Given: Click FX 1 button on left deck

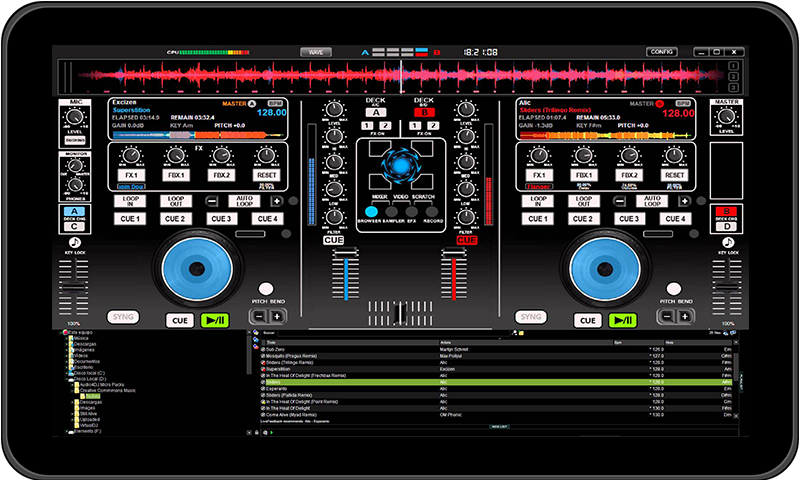Looking at the screenshot, I should [129, 175].
